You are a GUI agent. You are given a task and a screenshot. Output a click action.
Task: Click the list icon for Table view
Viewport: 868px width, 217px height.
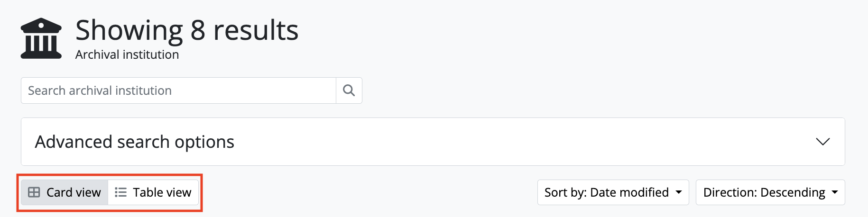click(121, 192)
